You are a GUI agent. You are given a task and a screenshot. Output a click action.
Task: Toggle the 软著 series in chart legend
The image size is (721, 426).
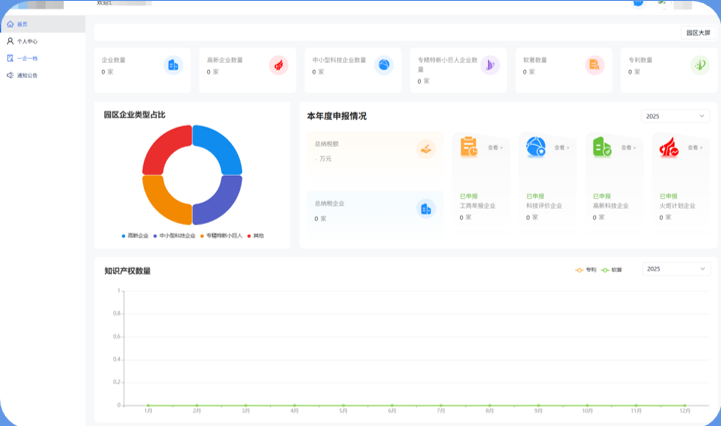click(x=612, y=269)
